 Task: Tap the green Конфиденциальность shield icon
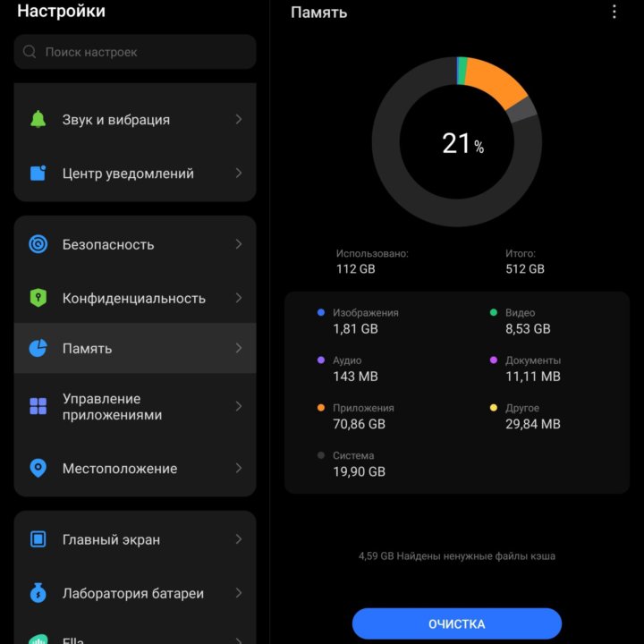[x=38, y=298]
